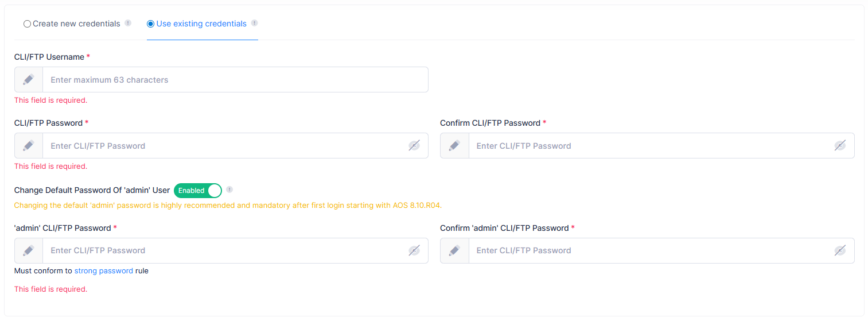Image resolution: width=868 pixels, height=321 pixels.
Task: Click pencil icon beside CLI/FTP Password field
Action: (29, 146)
